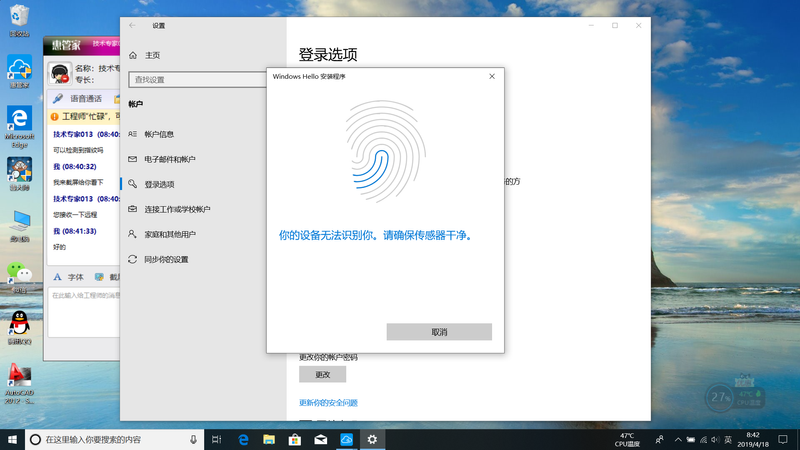
Task: Open the Mail app on the taskbar
Action: 321,439
